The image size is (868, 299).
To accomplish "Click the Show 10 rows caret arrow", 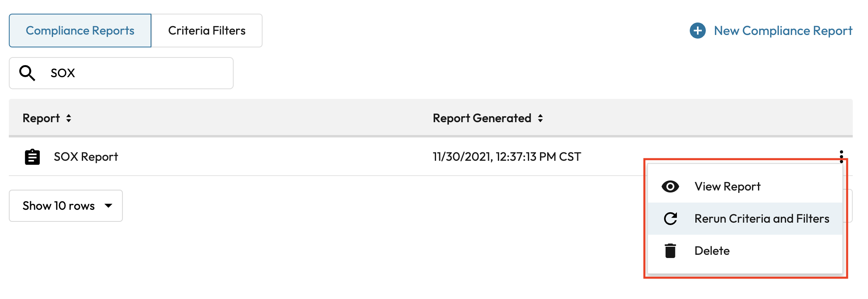I will click(108, 206).
